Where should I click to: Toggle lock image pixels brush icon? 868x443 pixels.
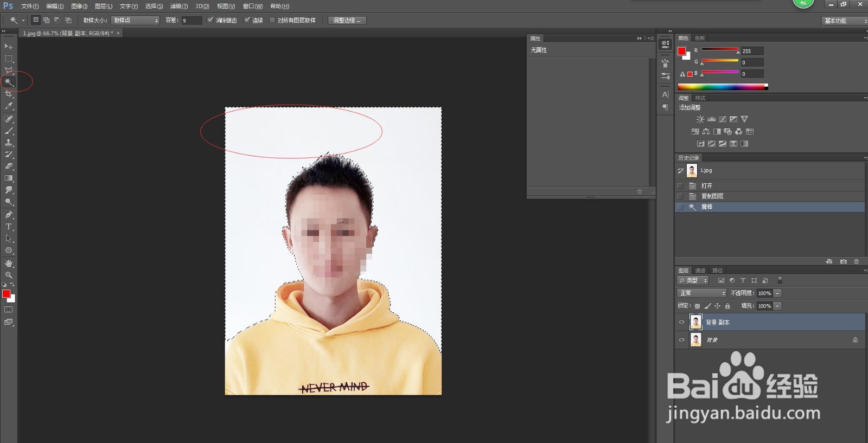(707, 306)
